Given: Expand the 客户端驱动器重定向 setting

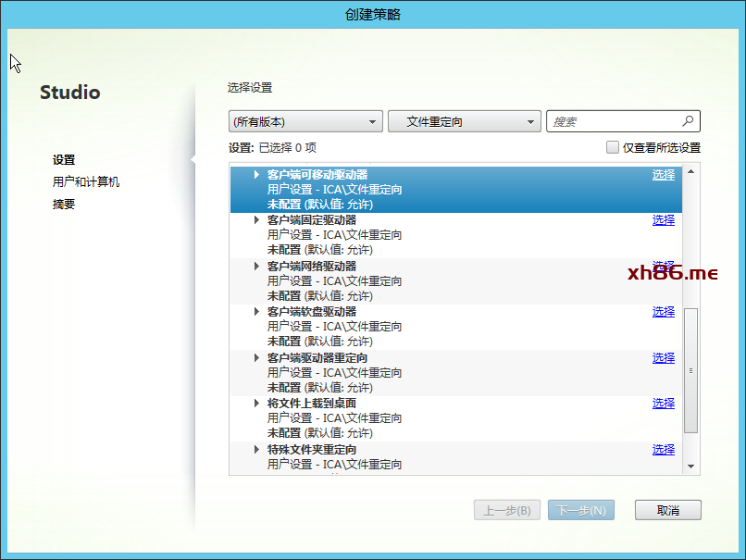Looking at the screenshot, I should pos(257,358).
